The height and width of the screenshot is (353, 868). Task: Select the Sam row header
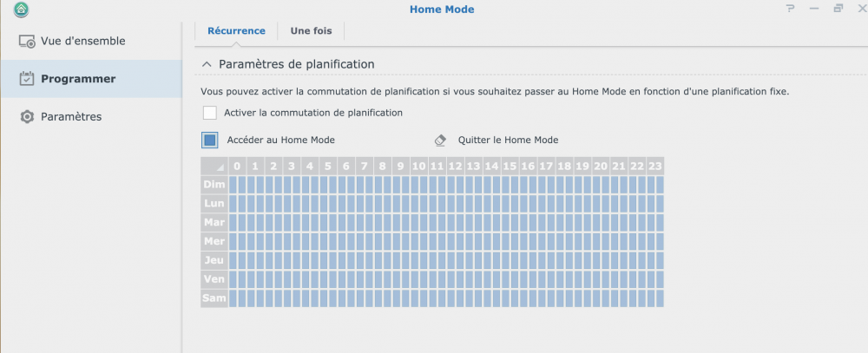[214, 298]
